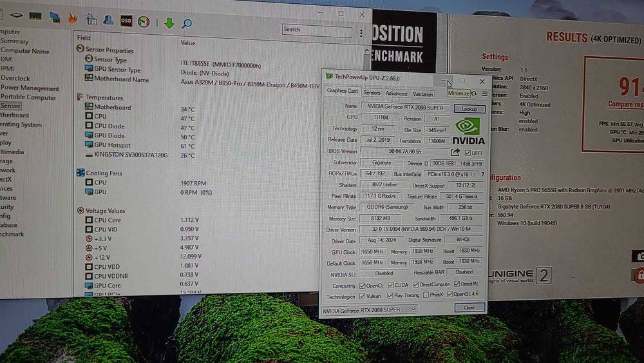Image resolution: width=644 pixels, height=363 pixels.
Task: Switch to the Graphics Card tab
Action: pos(342,91)
